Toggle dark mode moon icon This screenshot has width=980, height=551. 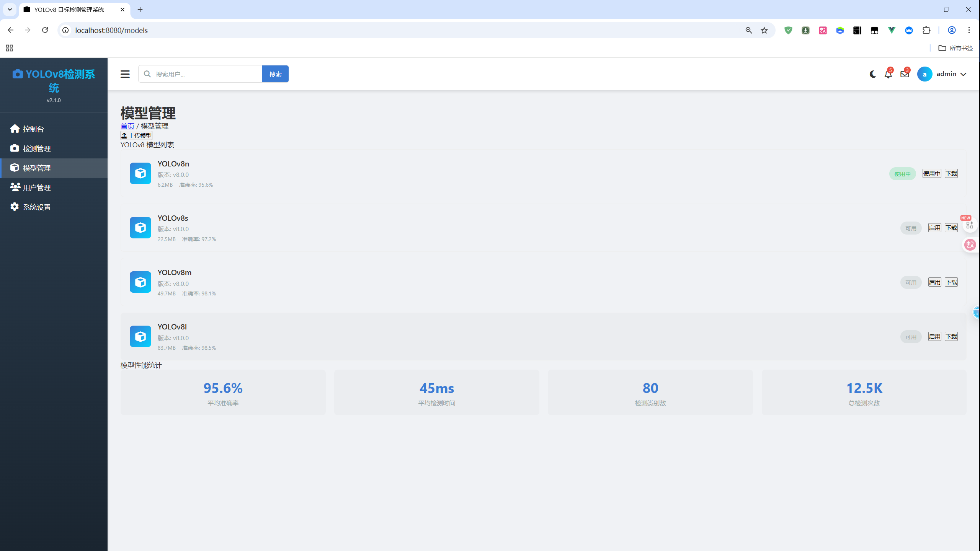tap(872, 74)
